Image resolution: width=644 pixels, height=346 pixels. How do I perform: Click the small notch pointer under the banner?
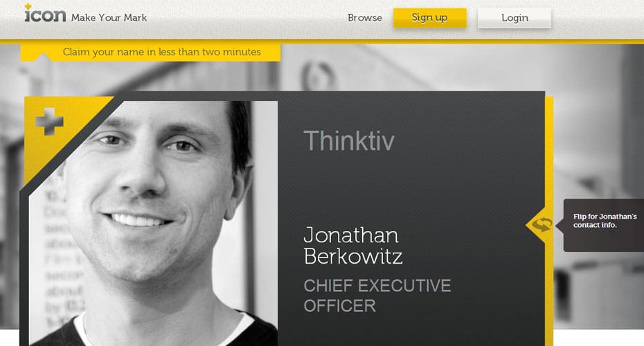click(x=42, y=57)
